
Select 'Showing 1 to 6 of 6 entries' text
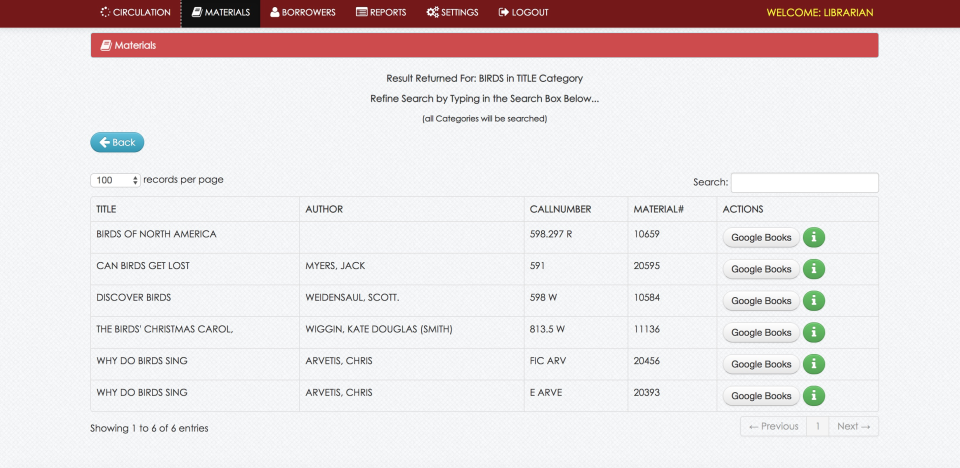tap(149, 429)
